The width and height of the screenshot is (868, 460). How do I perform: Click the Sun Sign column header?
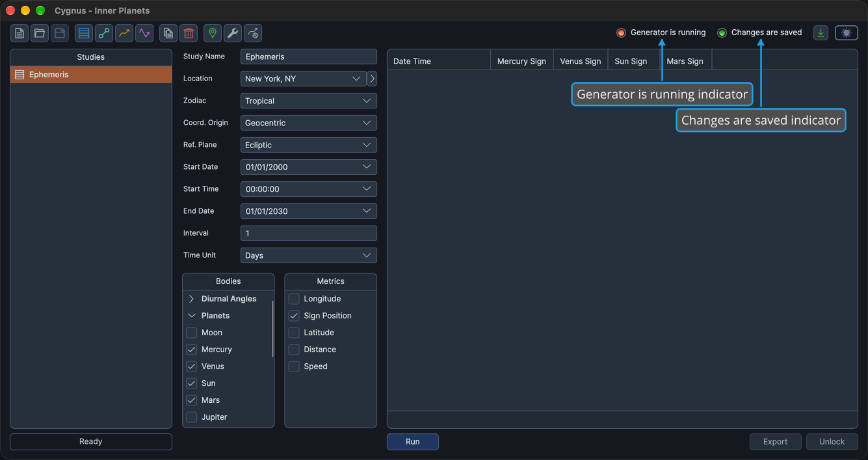click(634, 61)
